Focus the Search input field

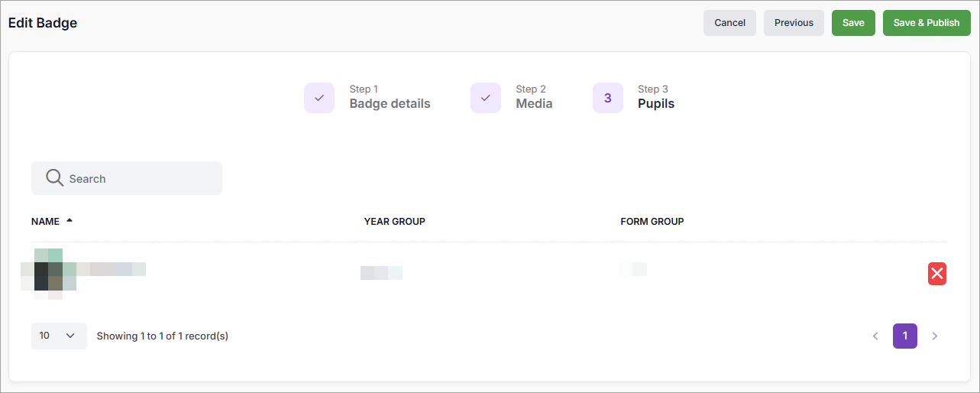(137, 178)
